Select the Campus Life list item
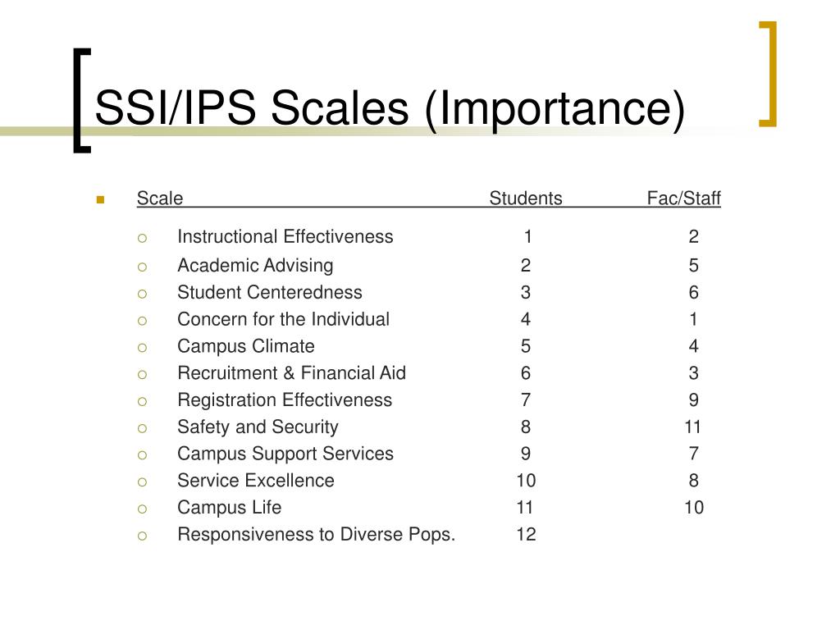840x630 pixels. coord(230,507)
